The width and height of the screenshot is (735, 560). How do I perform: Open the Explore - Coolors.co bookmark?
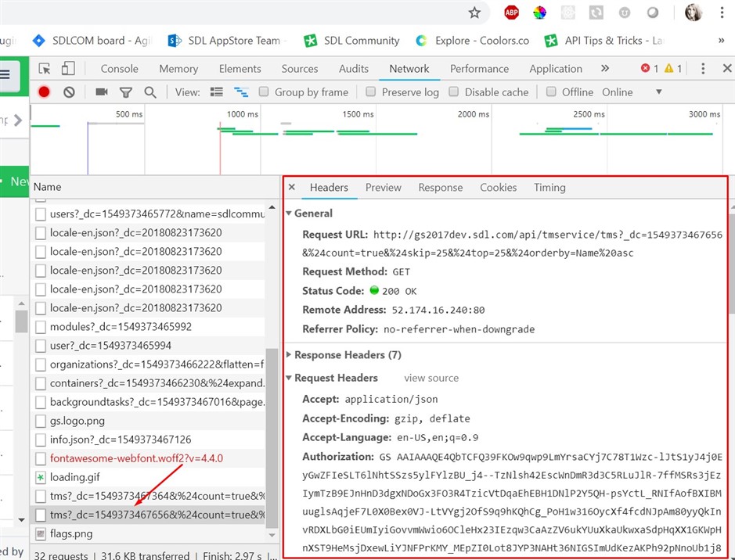(x=472, y=41)
